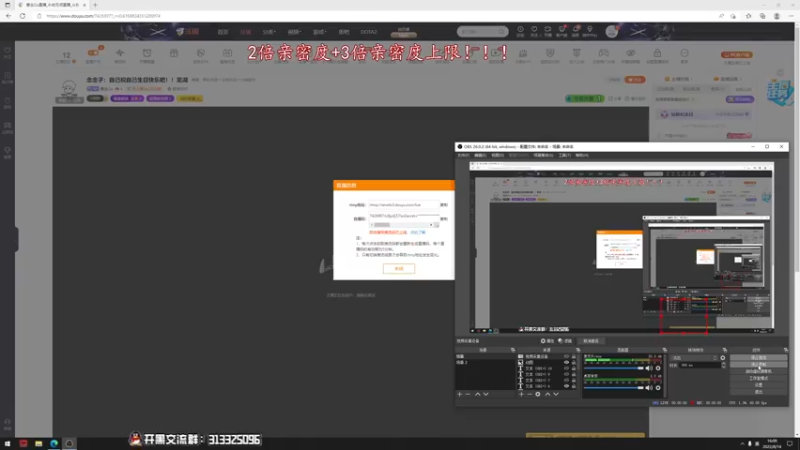Click the blue 点此了解 link in dialog

click(418, 232)
